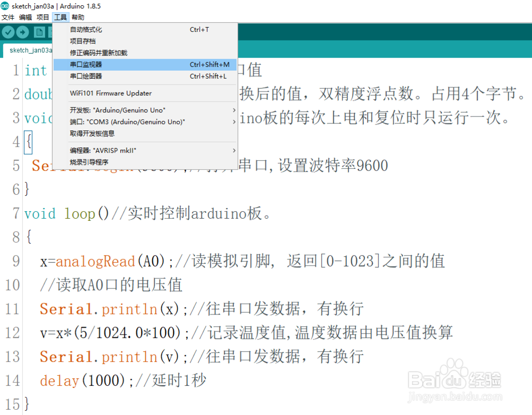Click 'v=x*(5/1024.0*100)' on line 12
Viewport: 532px width, 415px height.
[x=110, y=333]
